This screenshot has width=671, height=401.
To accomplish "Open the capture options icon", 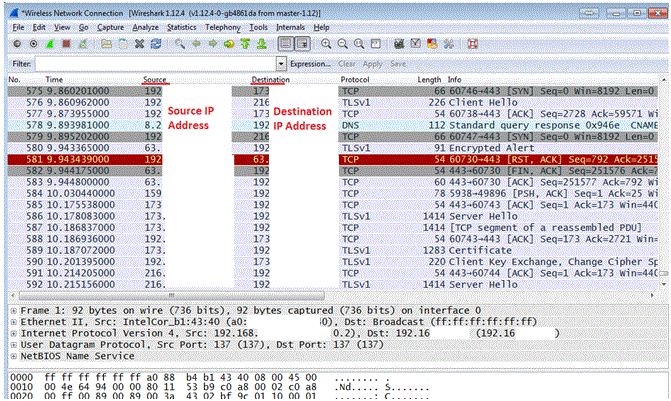I will pyautogui.click(x=33, y=44).
